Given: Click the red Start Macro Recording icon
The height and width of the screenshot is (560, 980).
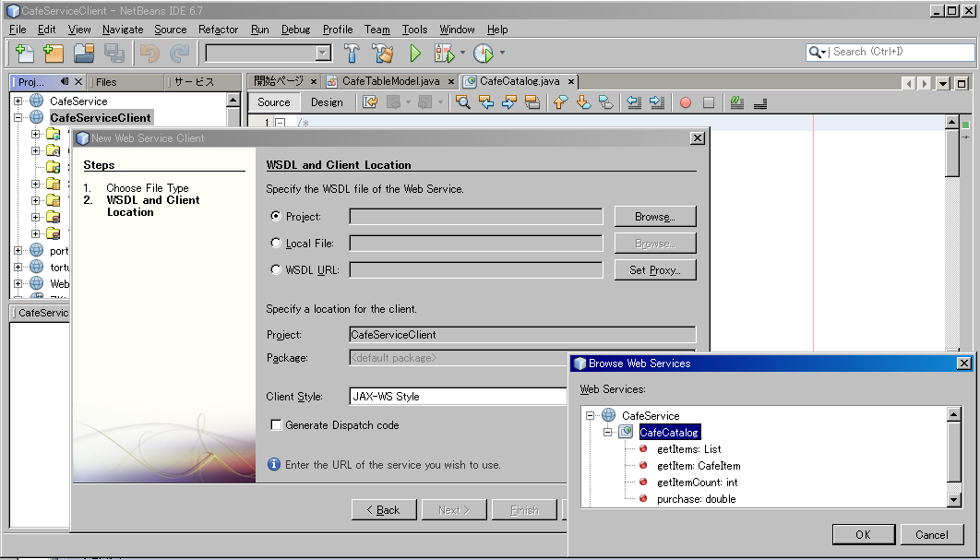Looking at the screenshot, I should point(685,101).
